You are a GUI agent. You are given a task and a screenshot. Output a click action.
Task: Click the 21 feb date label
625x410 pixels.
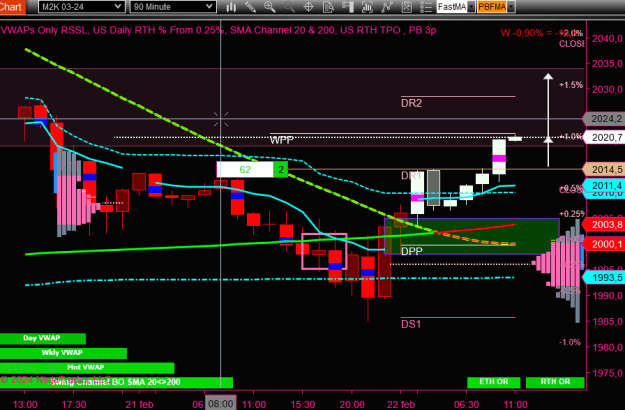pyautogui.click(x=139, y=404)
